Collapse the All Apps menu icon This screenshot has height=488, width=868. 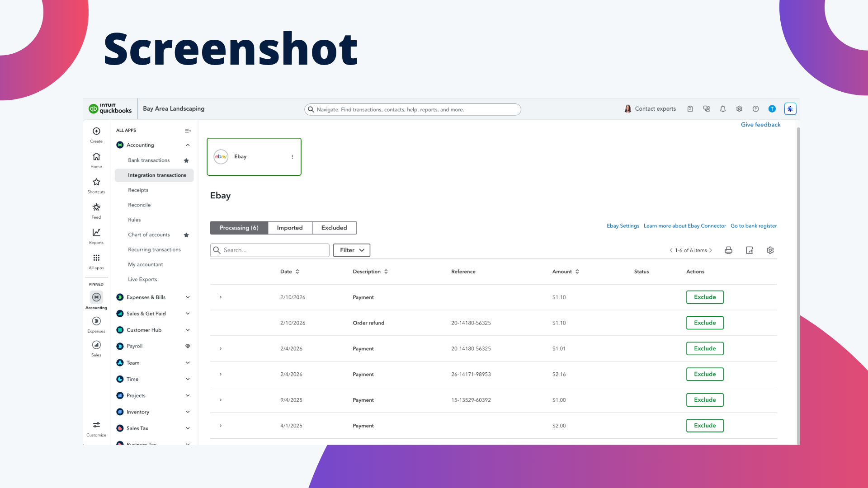pyautogui.click(x=188, y=131)
